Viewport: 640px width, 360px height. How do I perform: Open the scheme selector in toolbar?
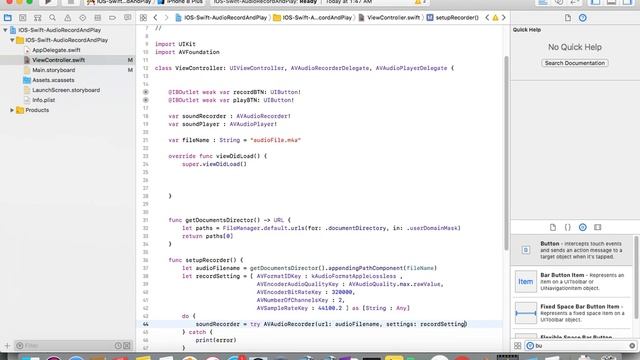coord(118,2)
